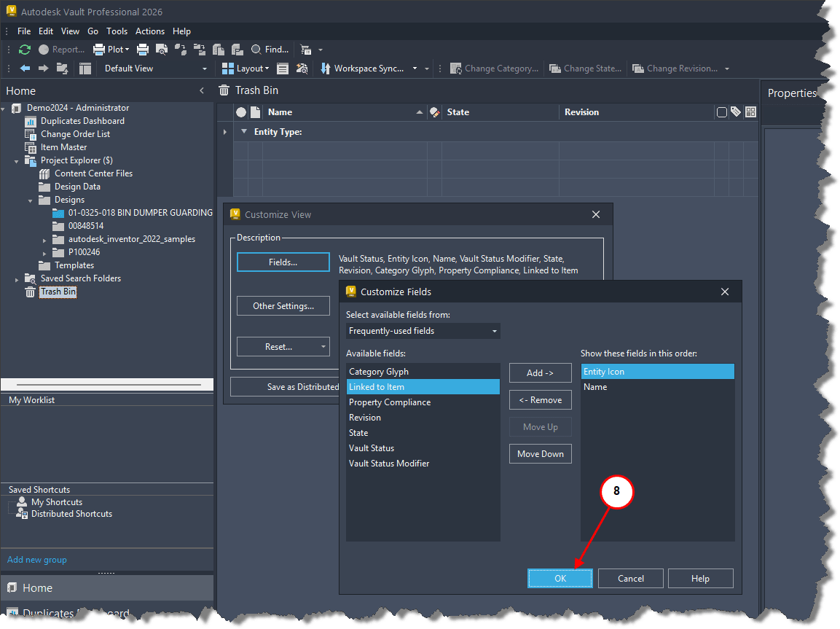Select the 00848514 folder
This screenshot has width=840, height=629.
click(86, 226)
